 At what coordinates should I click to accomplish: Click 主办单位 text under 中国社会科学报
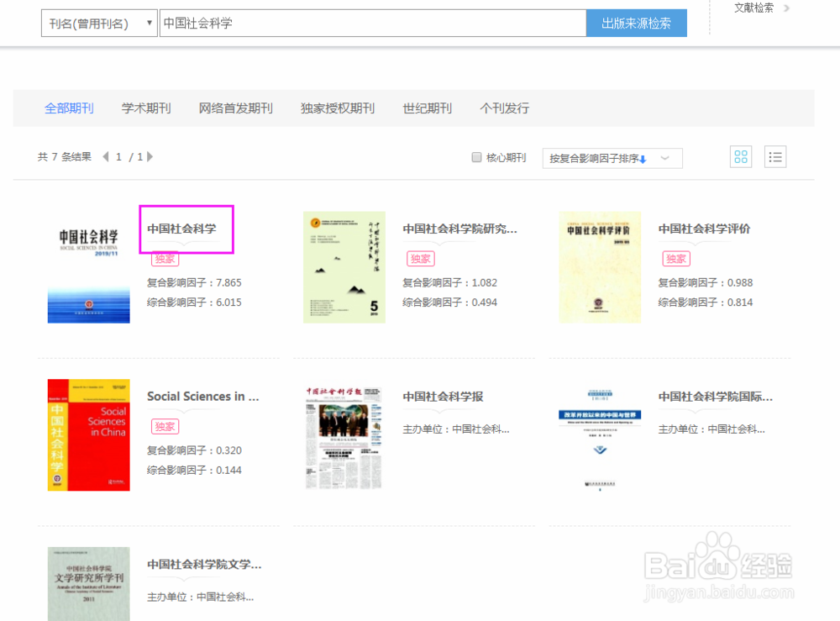[456, 429]
